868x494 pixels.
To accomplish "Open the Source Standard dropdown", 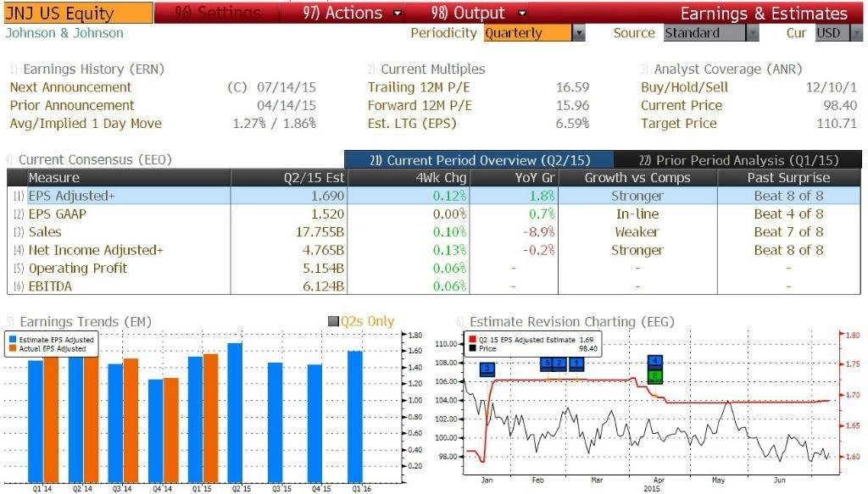I will tap(752, 33).
